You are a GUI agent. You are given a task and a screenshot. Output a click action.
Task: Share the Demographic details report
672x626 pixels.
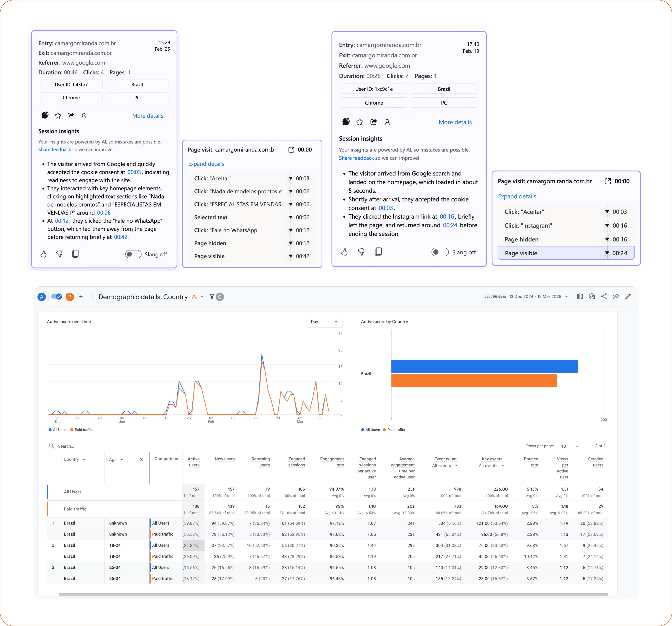click(604, 296)
